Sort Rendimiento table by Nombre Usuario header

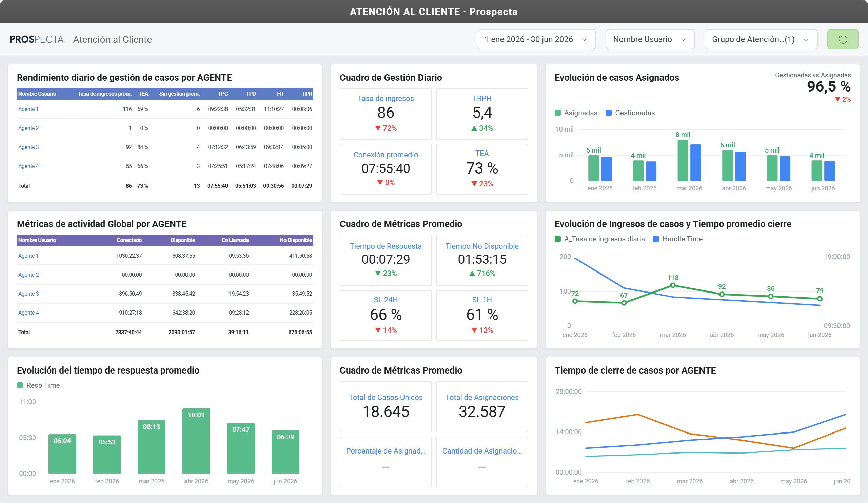point(37,94)
